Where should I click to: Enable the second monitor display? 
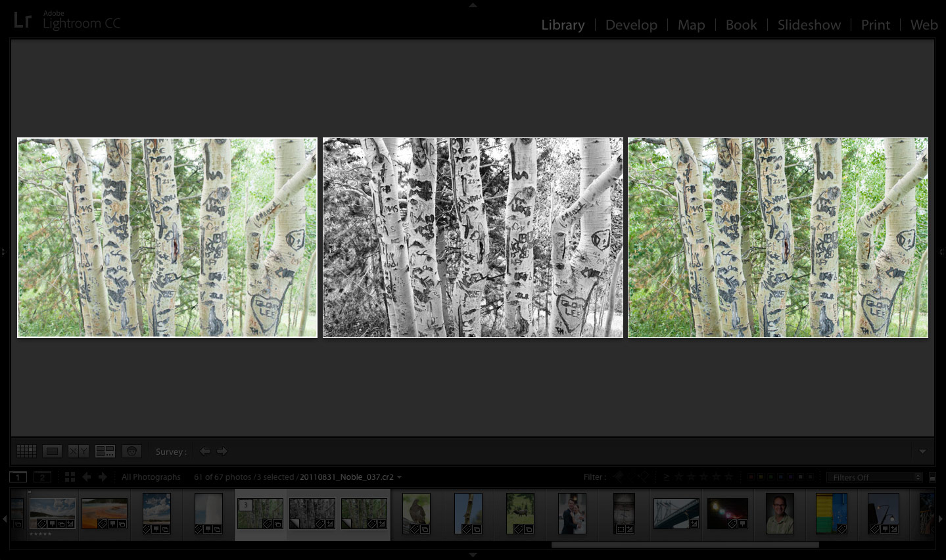43,477
